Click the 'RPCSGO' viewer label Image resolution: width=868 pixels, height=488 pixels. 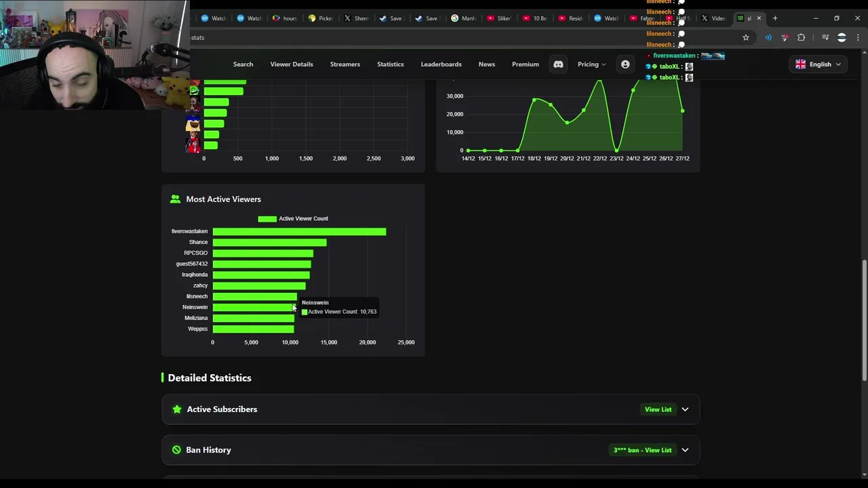[196, 253]
